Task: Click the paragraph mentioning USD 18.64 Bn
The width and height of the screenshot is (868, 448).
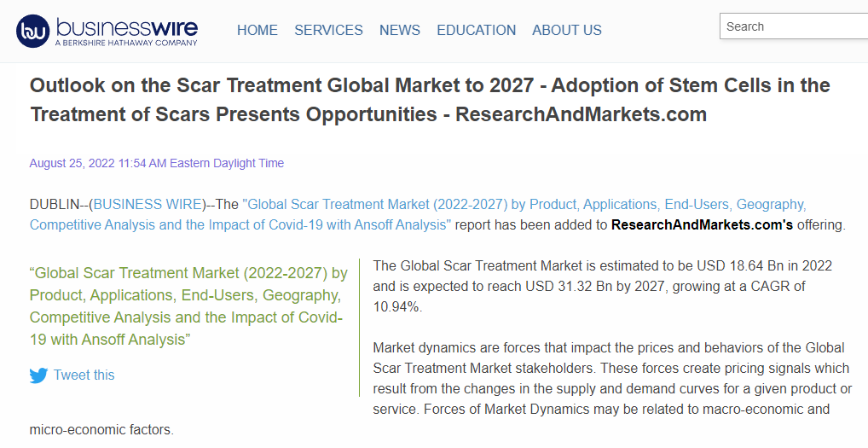Action: 602,287
